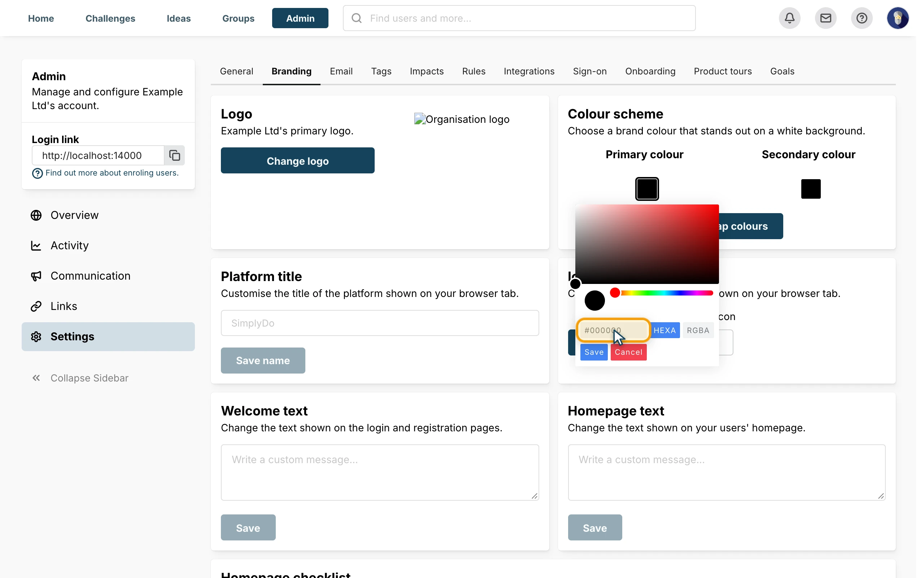Click the Overview globe icon
924x578 pixels.
click(x=36, y=215)
